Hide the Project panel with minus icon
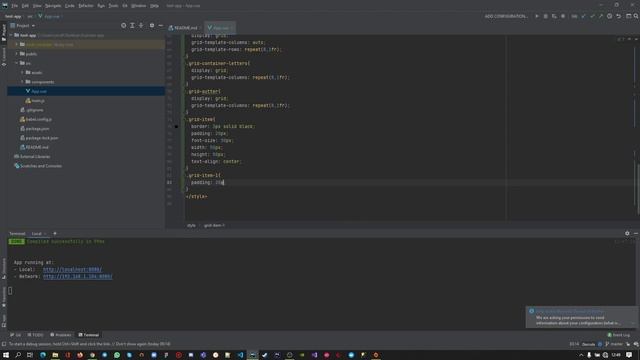 [x=160, y=26]
